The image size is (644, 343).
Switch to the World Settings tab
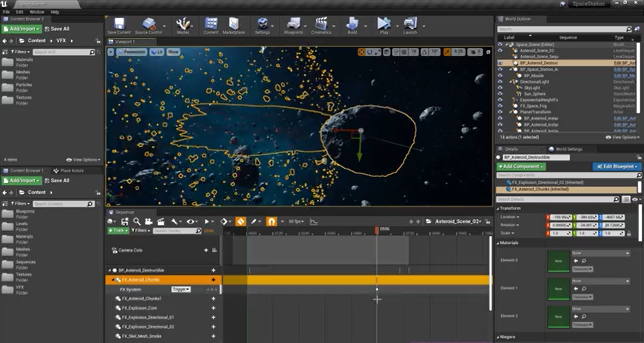coord(569,149)
